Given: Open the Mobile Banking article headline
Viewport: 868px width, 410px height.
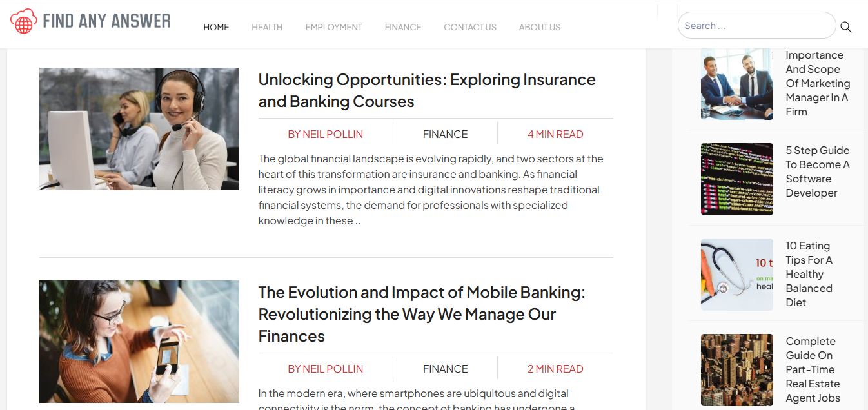Looking at the screenshot, I should [x=422, y=314].
